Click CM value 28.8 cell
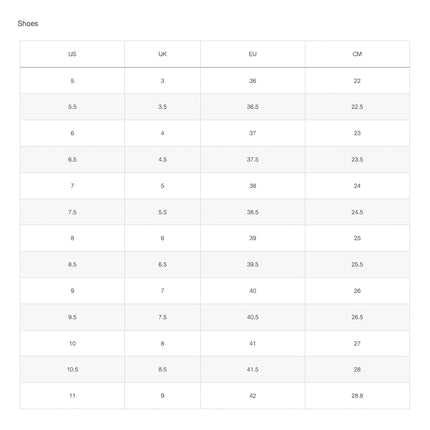The image size is (430, 430). point(357,396)
